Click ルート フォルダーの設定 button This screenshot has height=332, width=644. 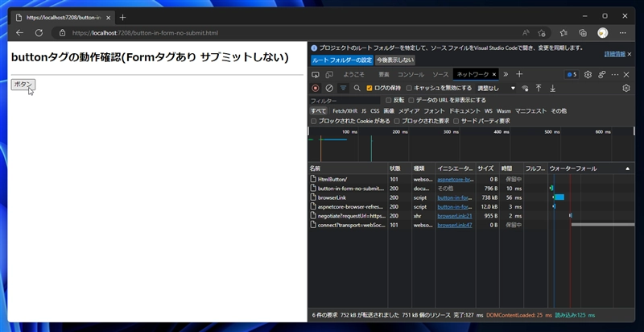point(342,60)
